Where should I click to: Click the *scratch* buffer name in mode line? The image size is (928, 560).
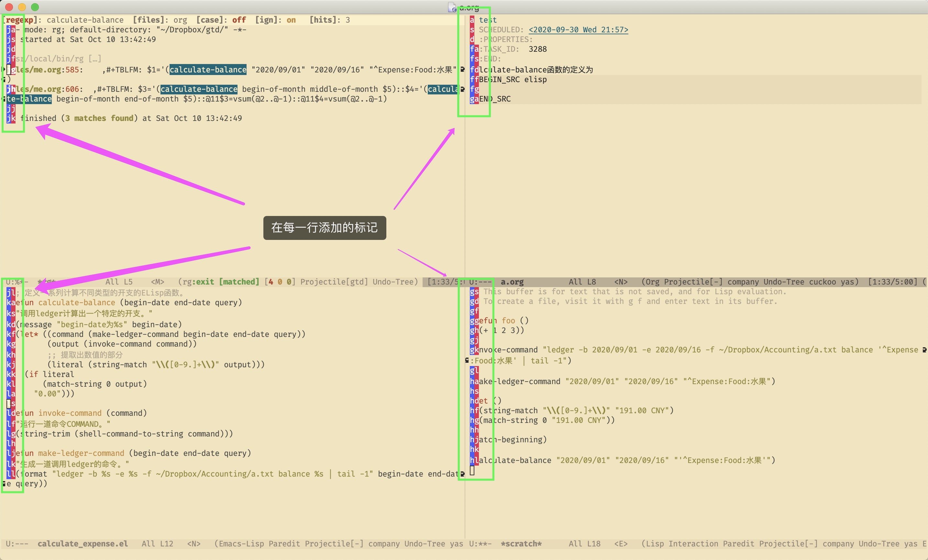tap(521, 544)
